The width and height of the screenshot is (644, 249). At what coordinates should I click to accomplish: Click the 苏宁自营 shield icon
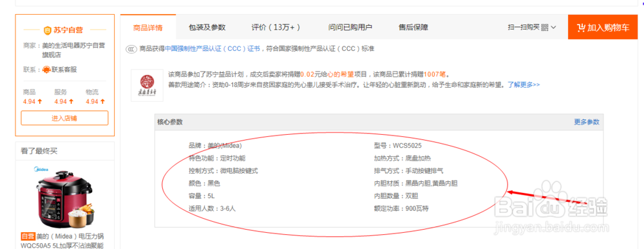(47, 30)
